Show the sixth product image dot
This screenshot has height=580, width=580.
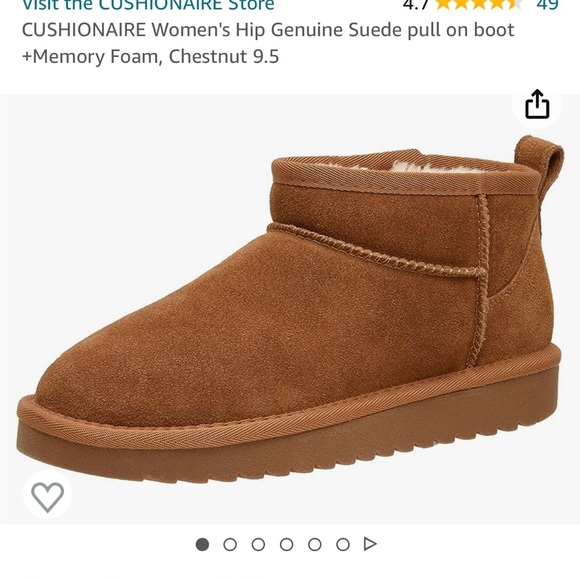click(343, 544)
